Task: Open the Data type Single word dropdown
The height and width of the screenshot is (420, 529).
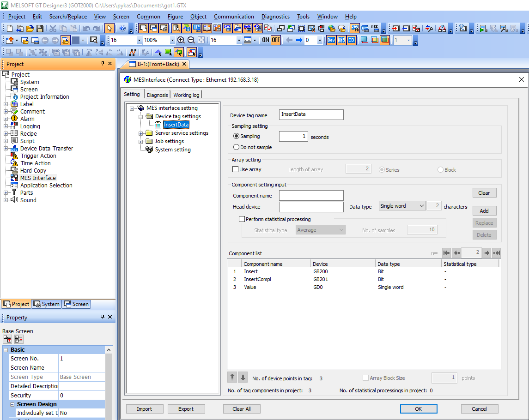Action: pyautogui.click(x=402, y=206)
